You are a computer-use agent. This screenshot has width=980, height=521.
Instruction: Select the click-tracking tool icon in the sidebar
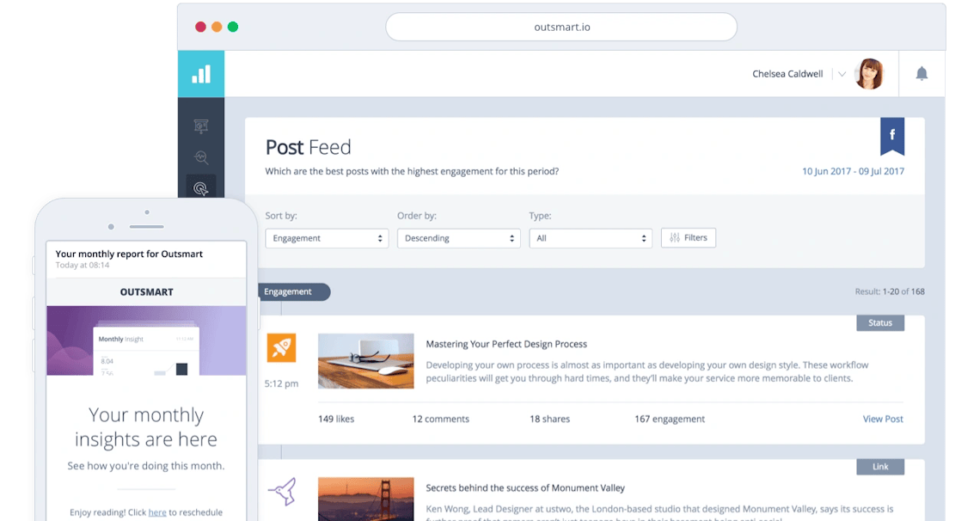[200, 189]
